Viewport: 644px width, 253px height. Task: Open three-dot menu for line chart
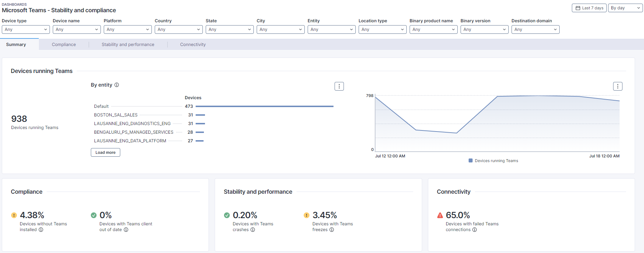pyautogui.click(x=617, y=86)
